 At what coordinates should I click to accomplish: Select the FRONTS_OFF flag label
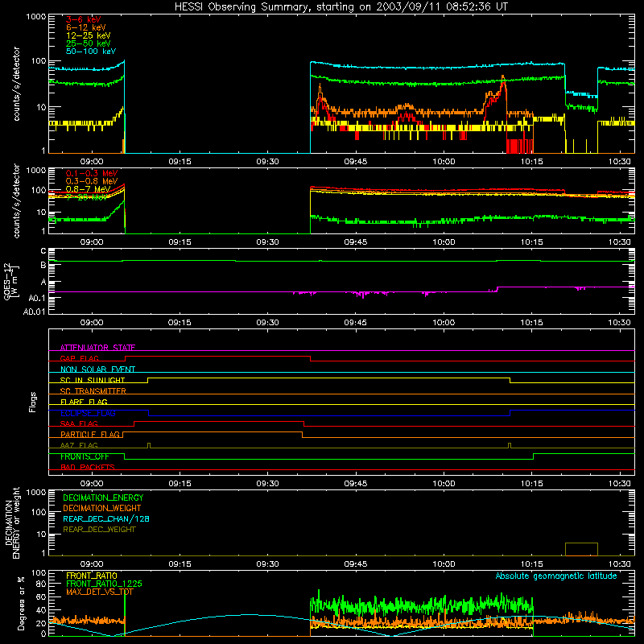85,456
